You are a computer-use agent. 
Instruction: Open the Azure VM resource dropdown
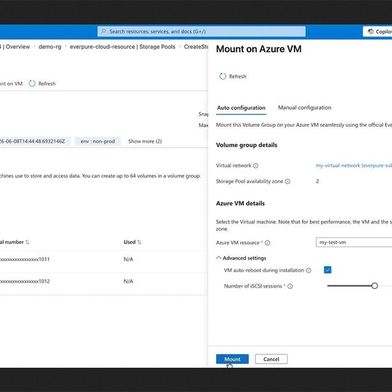coord(354,242)
